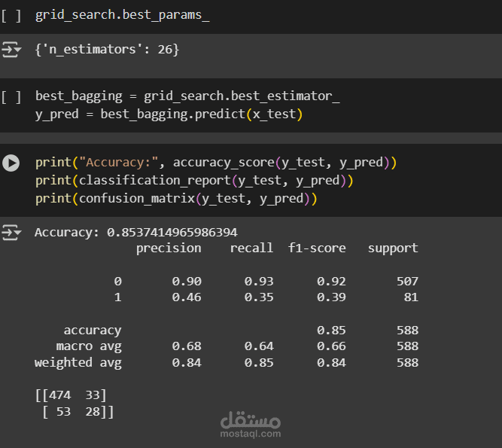The width and height of the screenshot is (502, 448).
Task: Click the classification_report print line
Action: pyautogui.click(x=194, y=181)
